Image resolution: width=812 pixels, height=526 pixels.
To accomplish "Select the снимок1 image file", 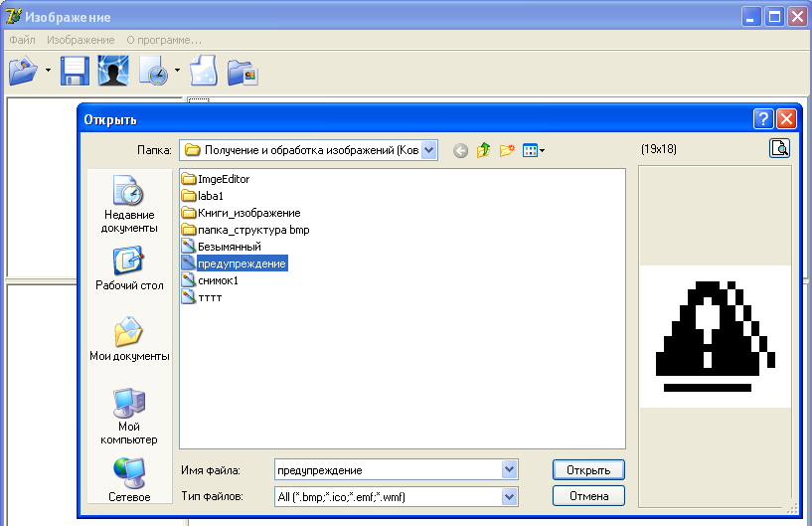I will (x=210, y=280).
